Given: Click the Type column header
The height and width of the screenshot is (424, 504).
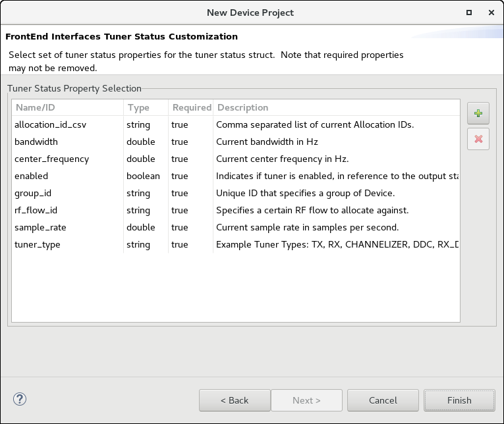Looking at the screenshot, I should click(145, 107).
